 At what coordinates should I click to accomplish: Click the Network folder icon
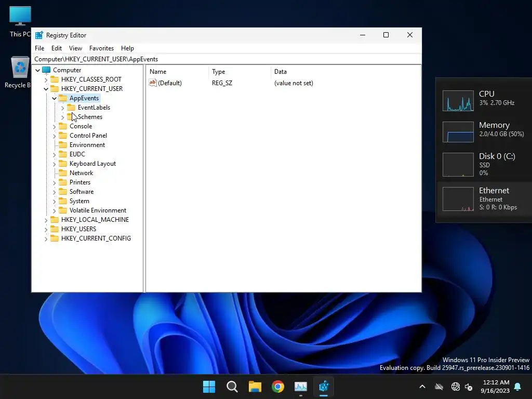click(x=63, y=172)
